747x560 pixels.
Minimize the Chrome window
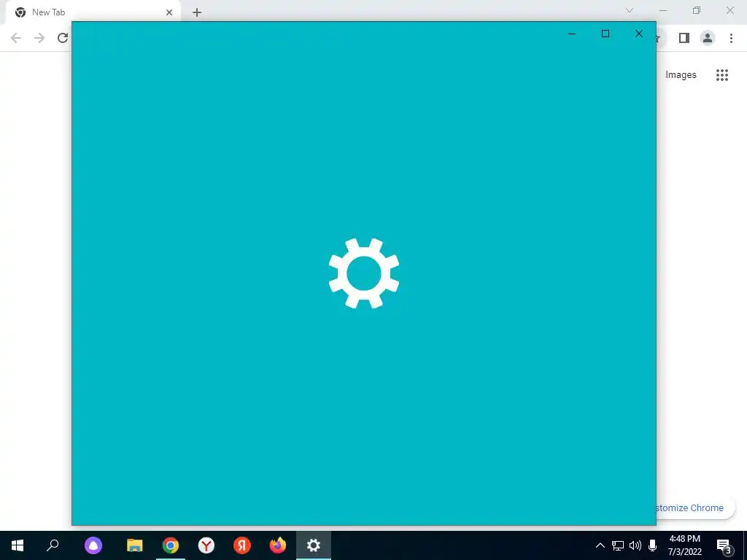coord(663,10)
